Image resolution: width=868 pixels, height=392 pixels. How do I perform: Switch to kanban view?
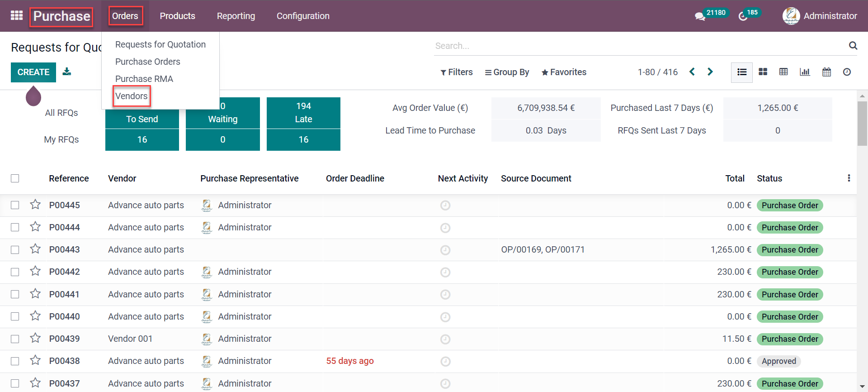coord(763,72)
